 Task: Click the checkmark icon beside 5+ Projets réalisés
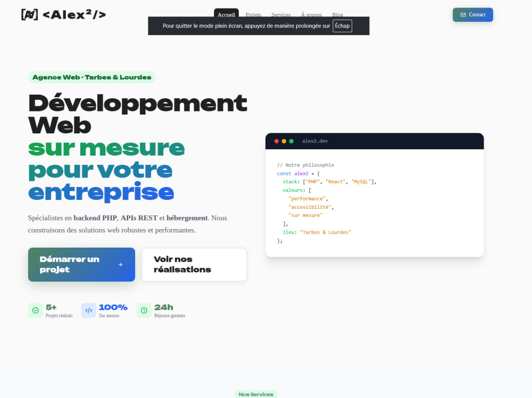35,310
